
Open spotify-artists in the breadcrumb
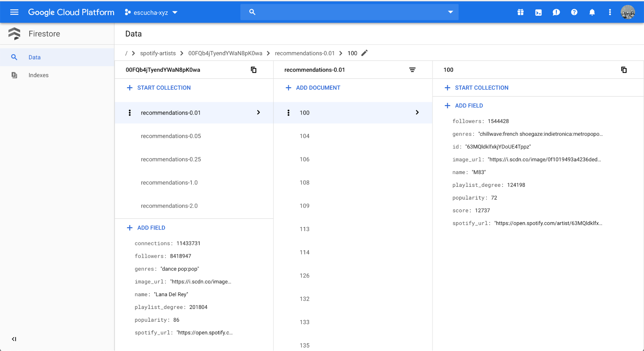pos(158,53)
